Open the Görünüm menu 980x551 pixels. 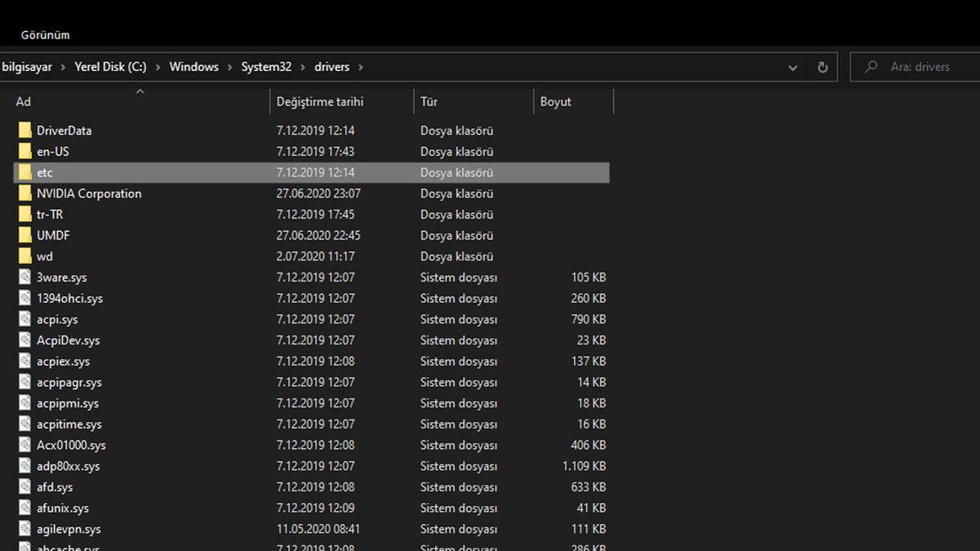45,35
